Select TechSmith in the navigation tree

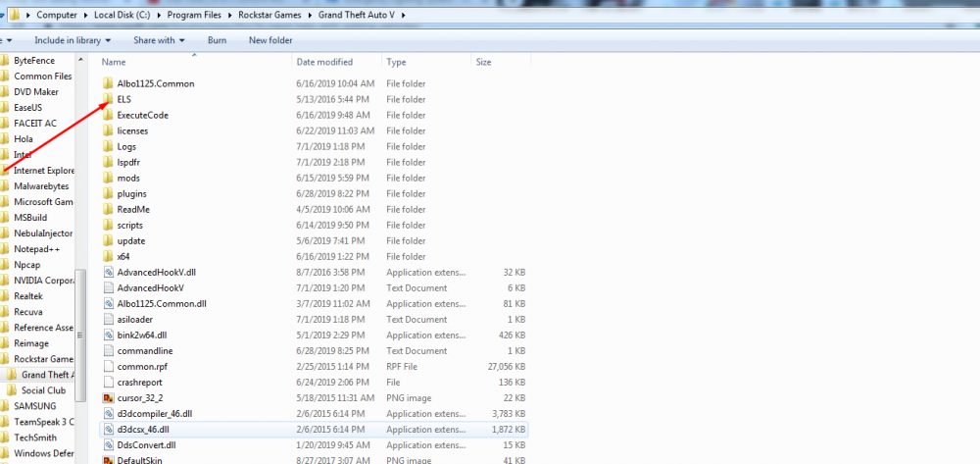click(x=35, y=438)
